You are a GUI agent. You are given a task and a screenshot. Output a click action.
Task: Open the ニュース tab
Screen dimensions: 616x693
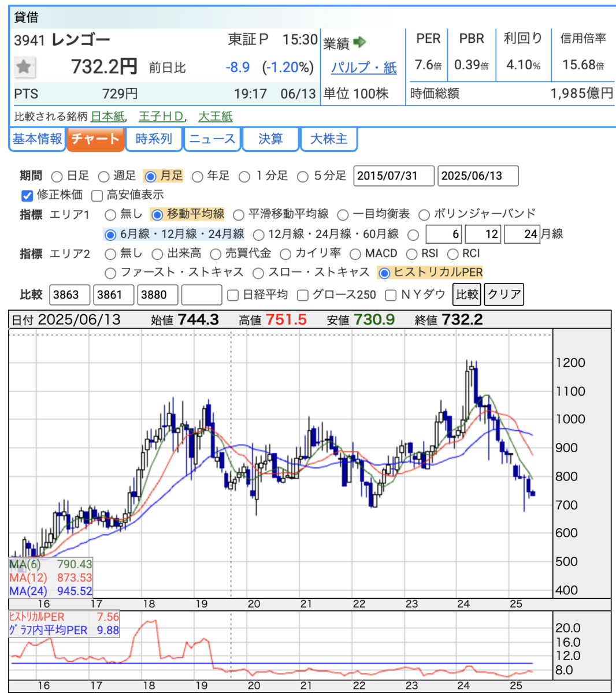[212, 139]
